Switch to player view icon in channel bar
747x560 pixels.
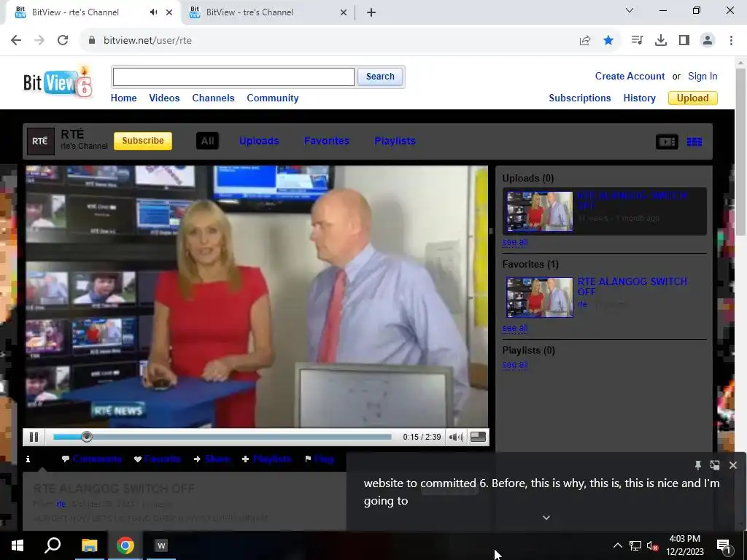coord(667,141)
